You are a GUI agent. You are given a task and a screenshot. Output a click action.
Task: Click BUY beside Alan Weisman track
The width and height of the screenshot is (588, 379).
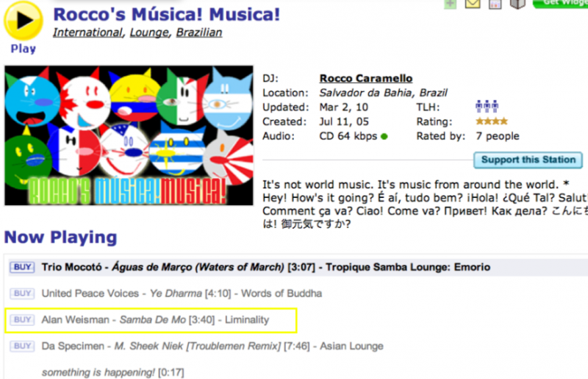pos(23,320)
